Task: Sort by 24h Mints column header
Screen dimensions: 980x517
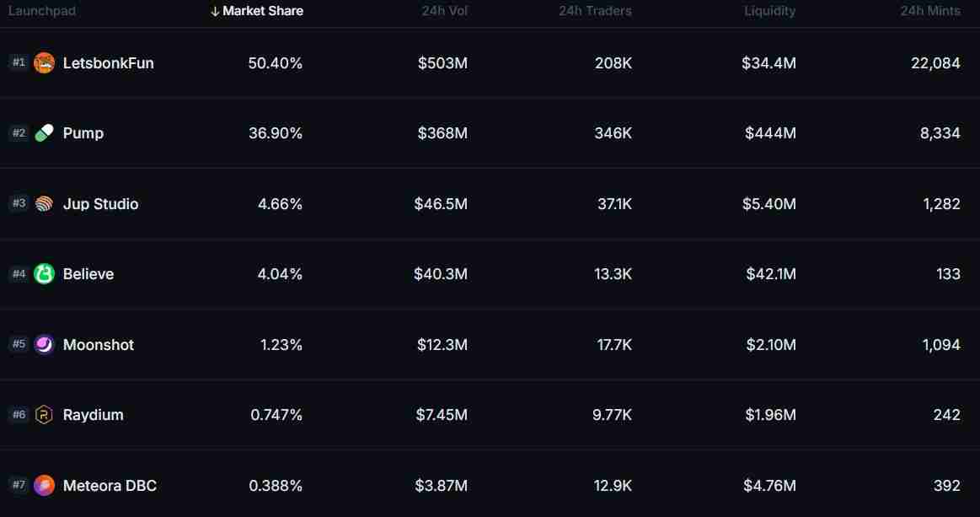Action: tap(930, 11)
